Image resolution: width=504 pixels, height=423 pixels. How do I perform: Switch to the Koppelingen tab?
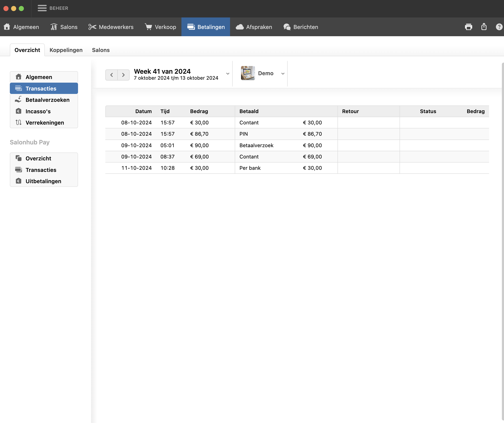point(66,50)
